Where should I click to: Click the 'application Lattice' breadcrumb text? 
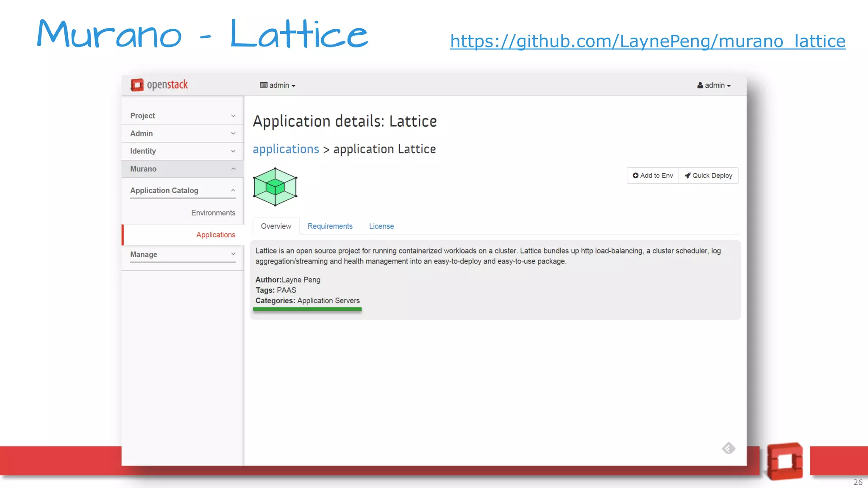(x=384, y=149)
